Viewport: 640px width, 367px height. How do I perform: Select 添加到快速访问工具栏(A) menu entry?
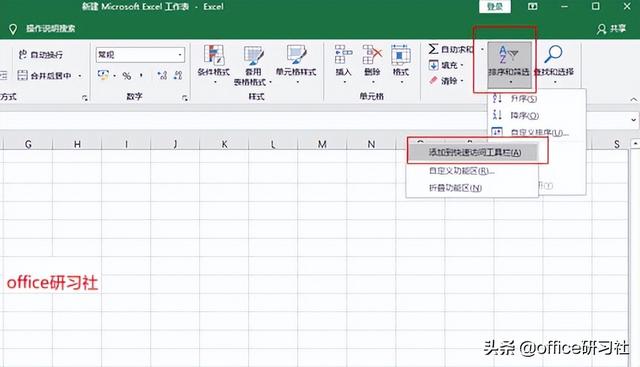[474, 152]
